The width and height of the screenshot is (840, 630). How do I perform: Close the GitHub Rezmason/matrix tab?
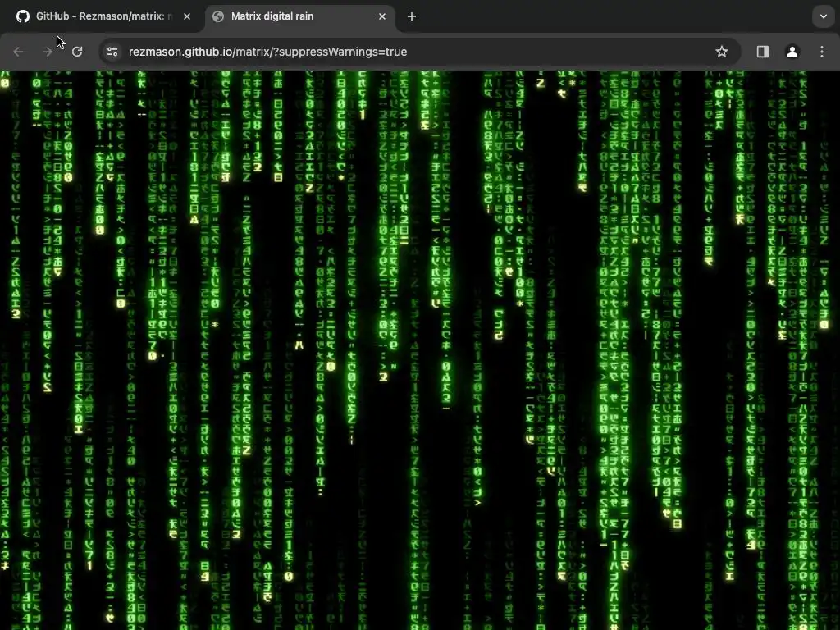click(x=187, y=16)
